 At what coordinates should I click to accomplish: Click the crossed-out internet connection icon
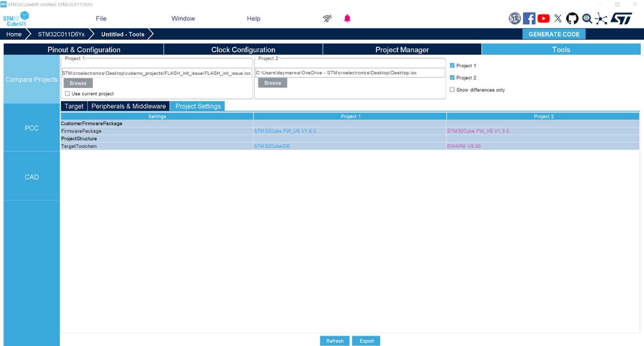tap(327, 19)
